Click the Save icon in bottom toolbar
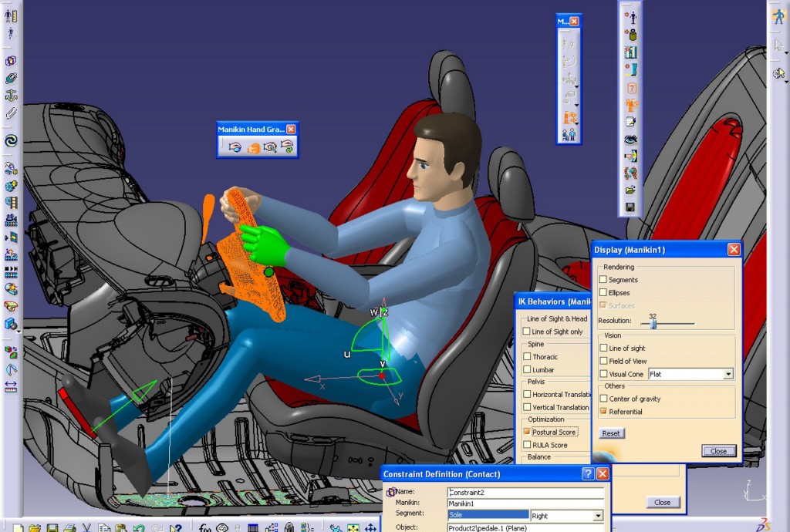Screen dimensions: 790x532 52,528
